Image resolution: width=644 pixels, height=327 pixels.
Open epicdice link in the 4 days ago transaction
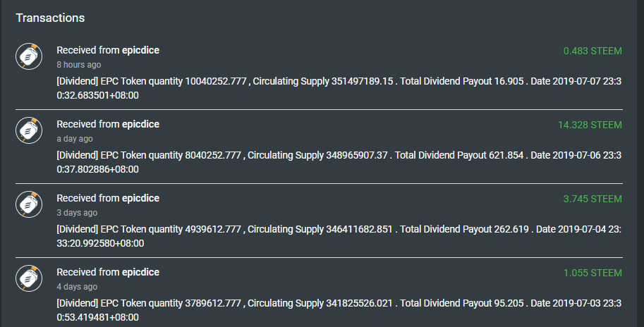pos(140,272)
